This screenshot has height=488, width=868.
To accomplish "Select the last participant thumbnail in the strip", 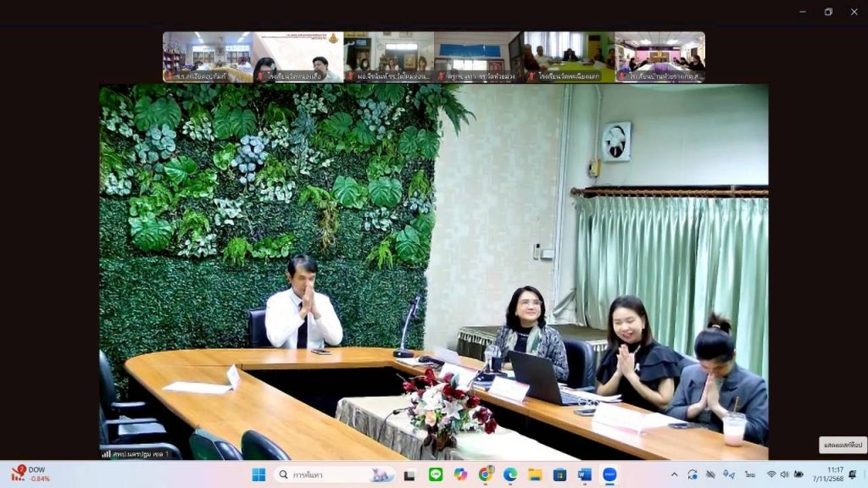I will tap(659, 57).
